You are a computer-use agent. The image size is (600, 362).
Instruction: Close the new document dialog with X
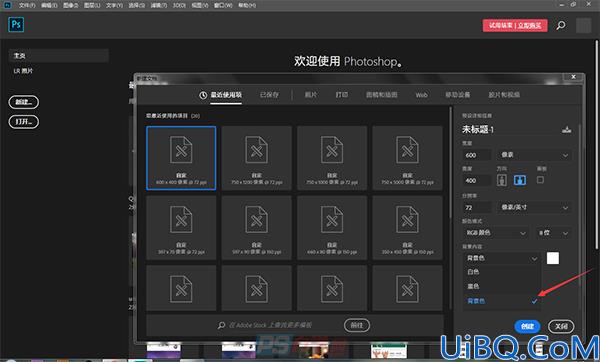coord(574,77)
